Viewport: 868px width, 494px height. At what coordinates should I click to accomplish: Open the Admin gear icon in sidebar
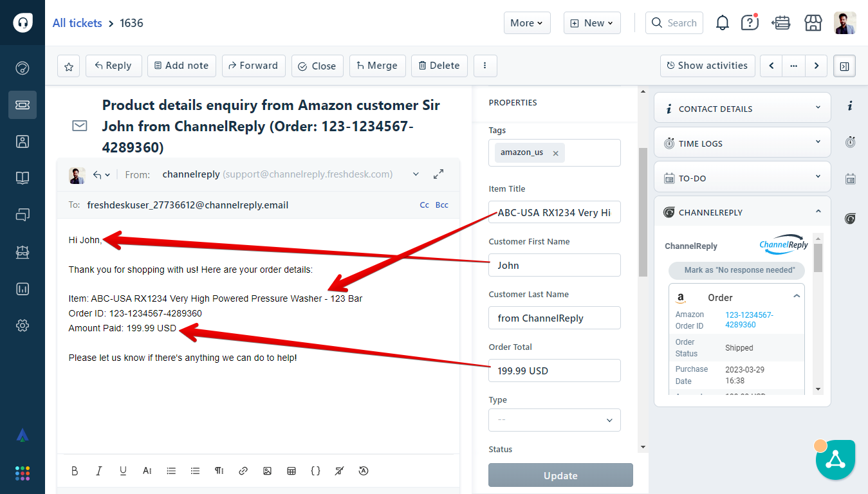tap(23, 325)
